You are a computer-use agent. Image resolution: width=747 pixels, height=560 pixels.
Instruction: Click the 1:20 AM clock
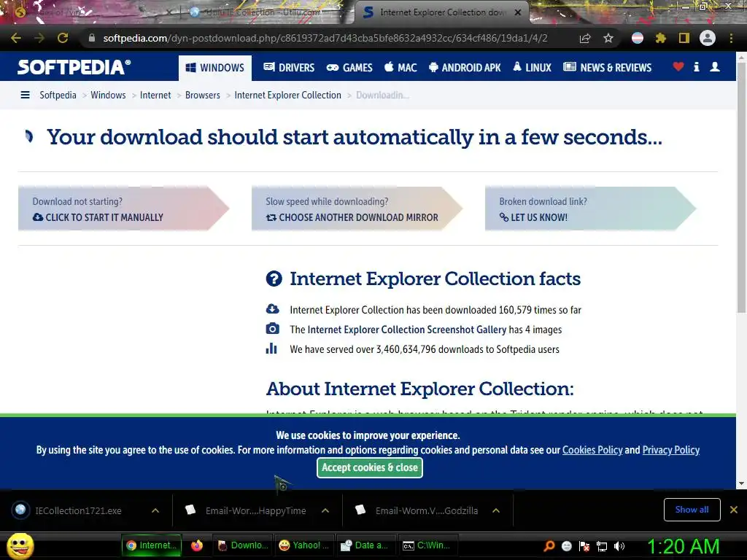[683, 546]
